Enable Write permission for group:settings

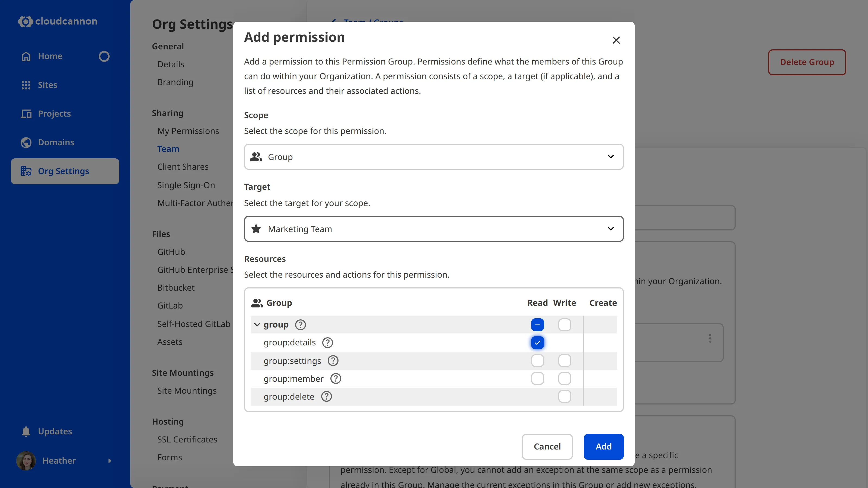pos(564,360)
